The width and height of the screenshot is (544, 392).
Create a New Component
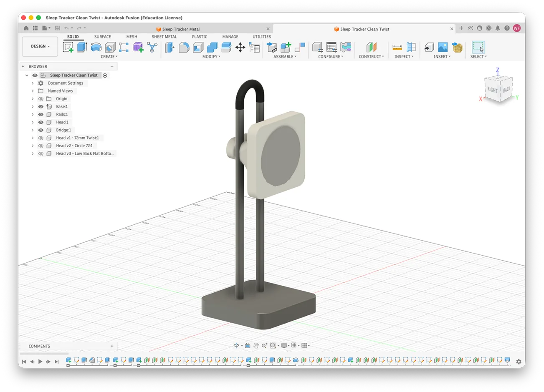click(286, 47)
